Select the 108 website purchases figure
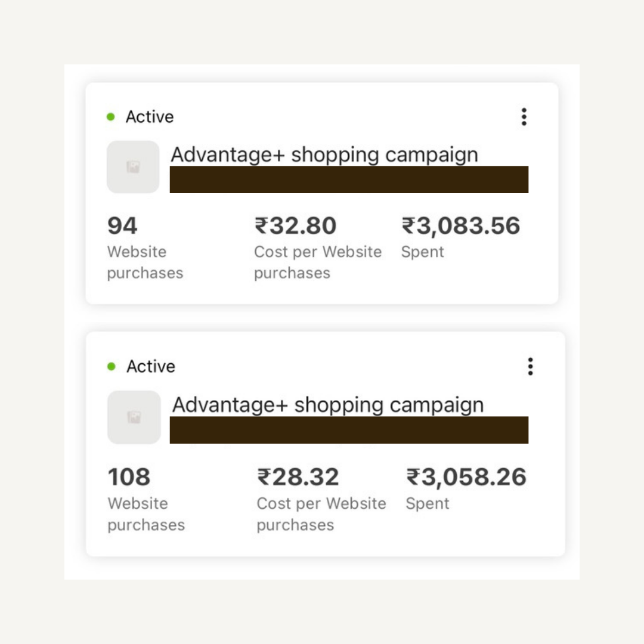Screen dimensions: 644x644 pos(129,477)
